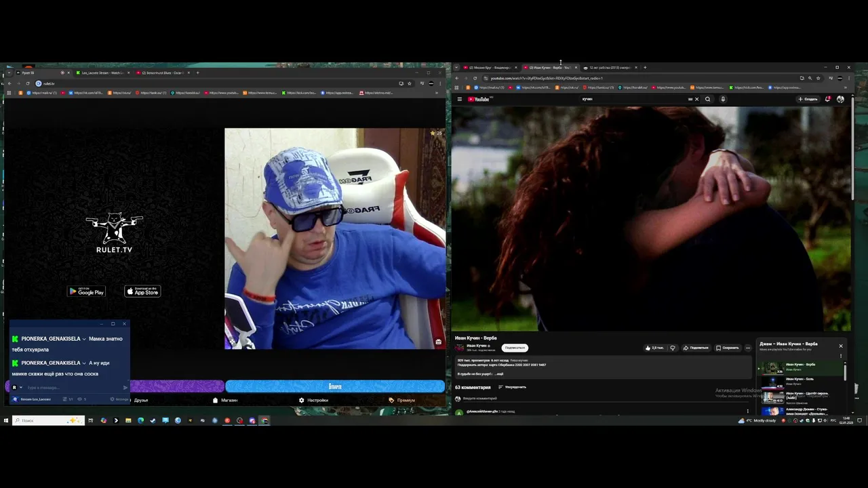Click the Поделиться share button

pos(696,348)
